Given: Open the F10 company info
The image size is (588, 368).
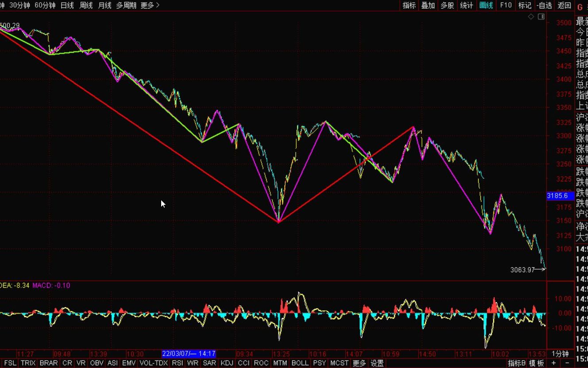Looking at the screenshot, I should pyautogui.click(x=506, y=5).
